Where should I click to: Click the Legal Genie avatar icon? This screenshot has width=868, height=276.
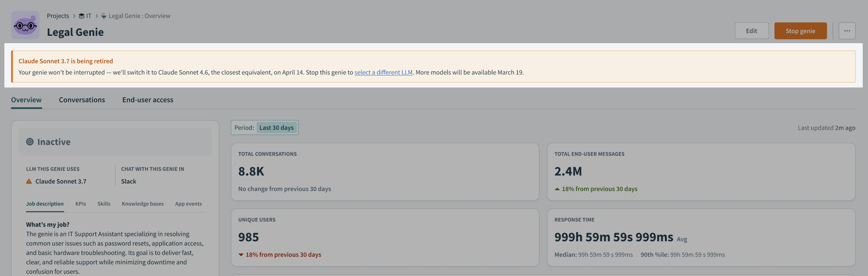pos(25,25)
